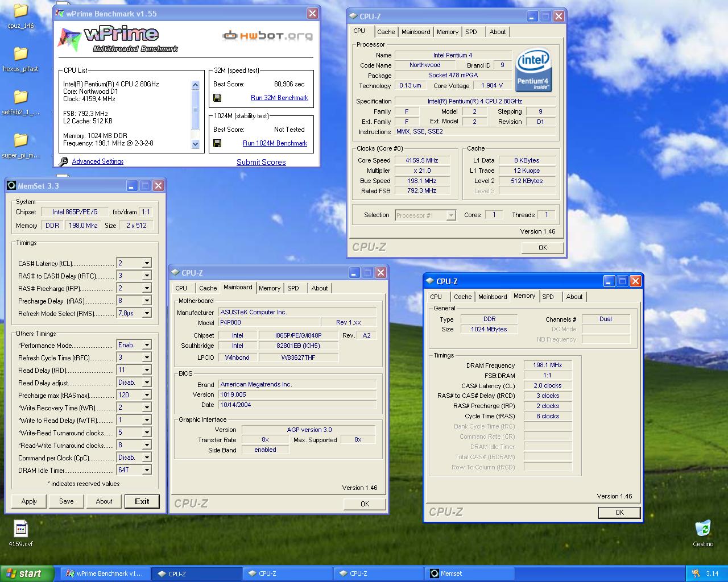Open the Windows Start menu
728x582 pixels.
27,573
